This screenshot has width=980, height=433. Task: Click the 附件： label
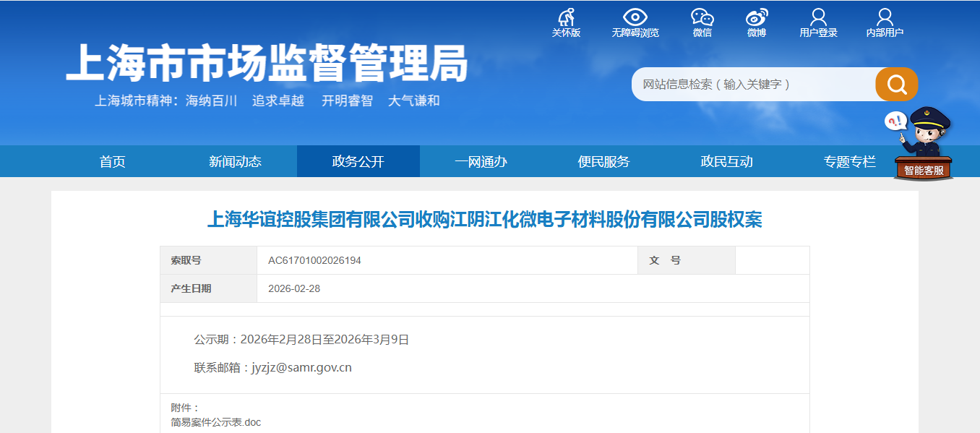coord(185,408)
